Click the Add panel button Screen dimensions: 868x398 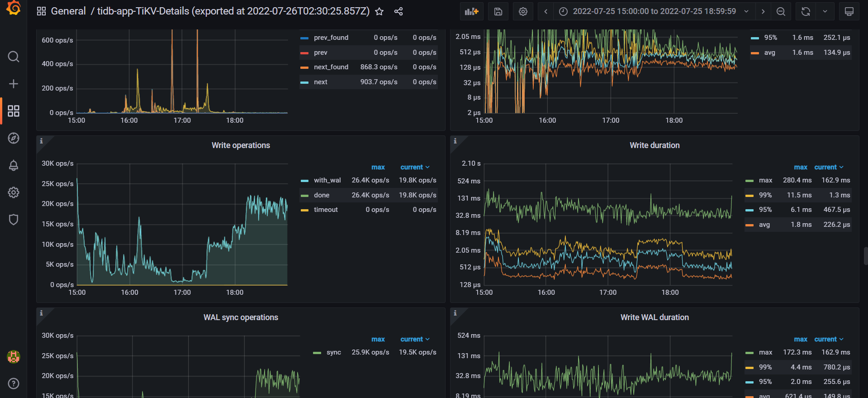[471, 11]
